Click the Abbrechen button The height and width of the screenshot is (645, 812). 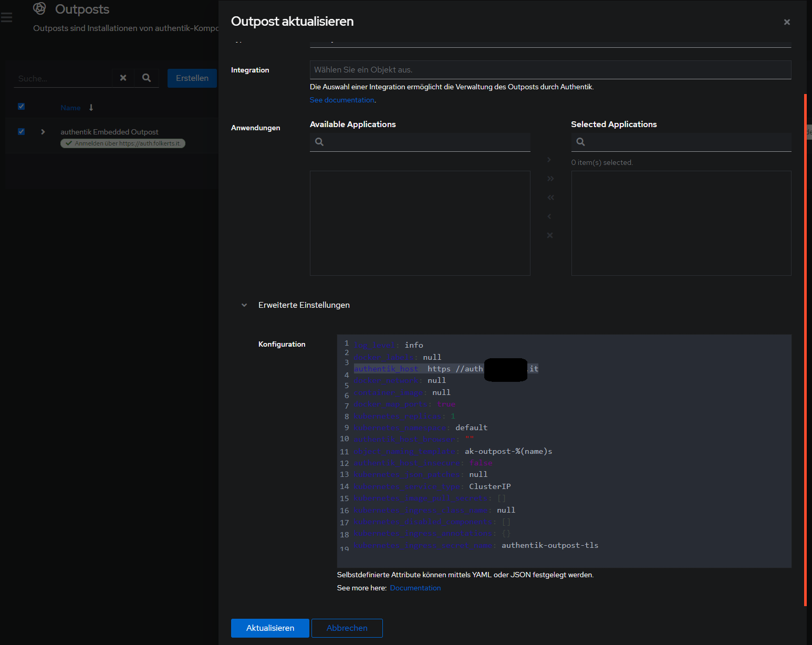pos(347,628)
